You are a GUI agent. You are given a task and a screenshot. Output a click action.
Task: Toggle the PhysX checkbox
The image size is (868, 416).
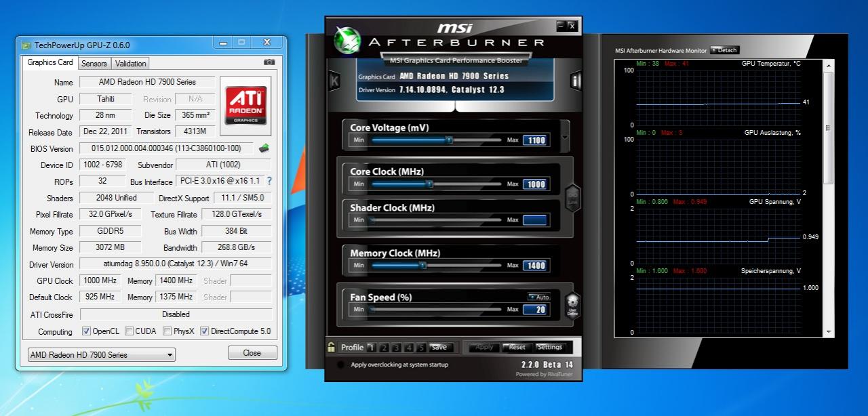[x=167, y=331]
